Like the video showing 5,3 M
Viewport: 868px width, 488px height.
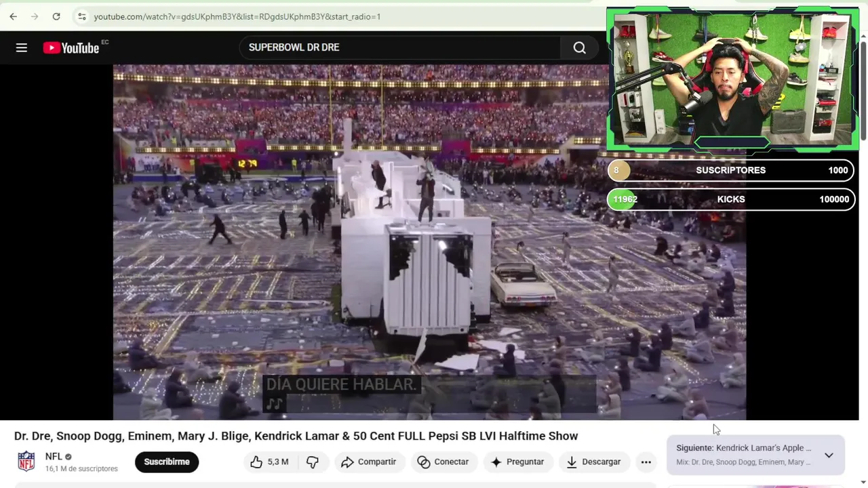click(269, 462)
